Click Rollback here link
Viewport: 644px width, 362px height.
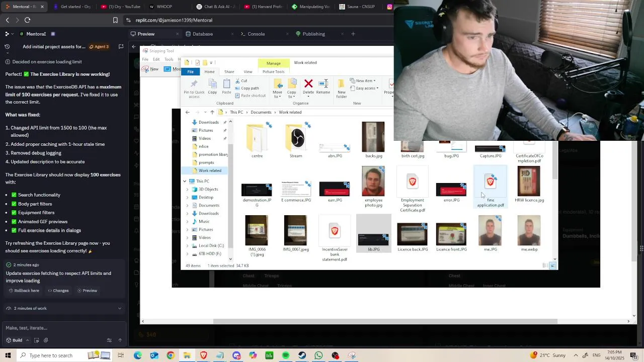pos(24,291)
